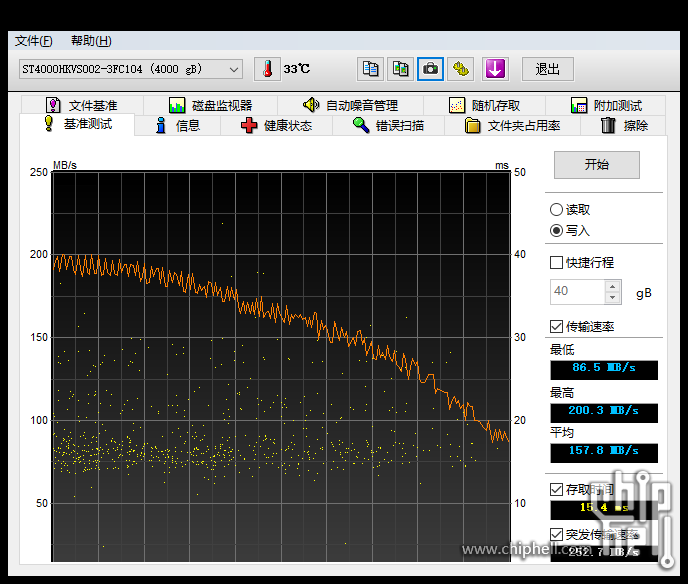Image resolution: width=688 pixels, height=584 pixels.
Task: Open the 帮助(H) menu
Action: tap(91, 41)
